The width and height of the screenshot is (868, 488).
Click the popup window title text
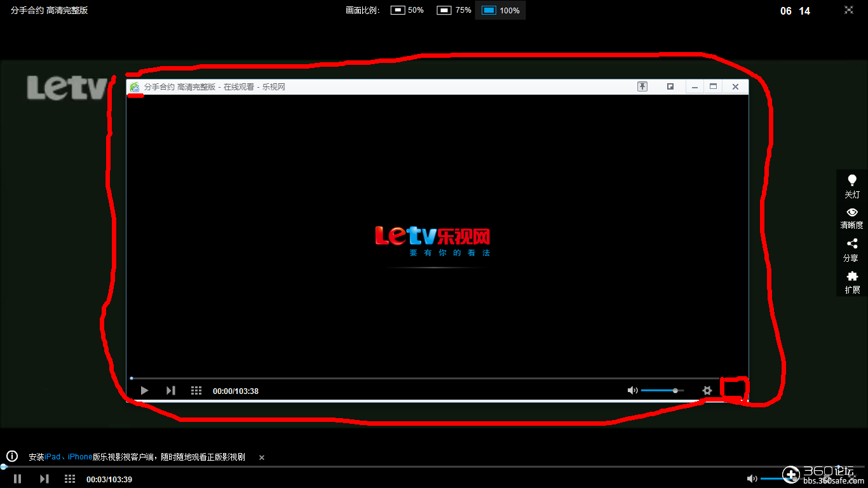click(x=215, y=87)
